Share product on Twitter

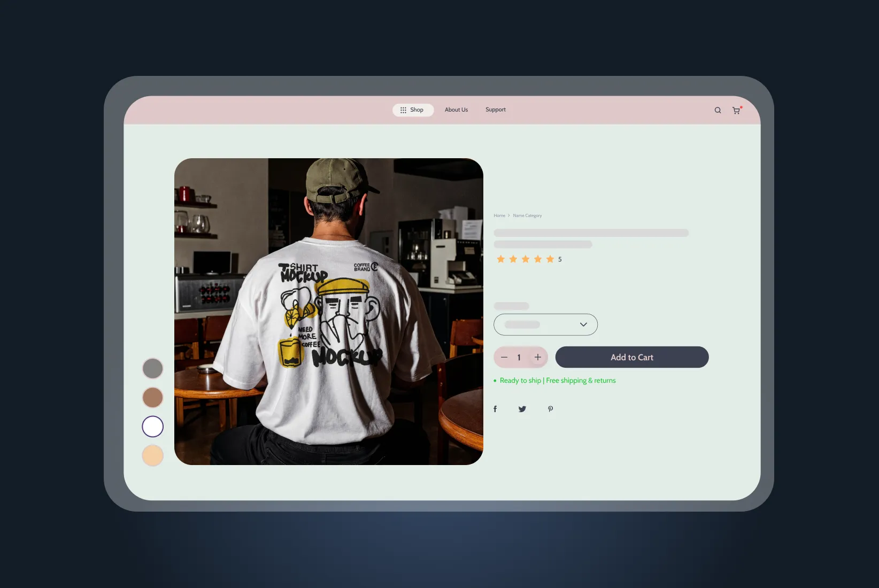[x=522, y=409]
